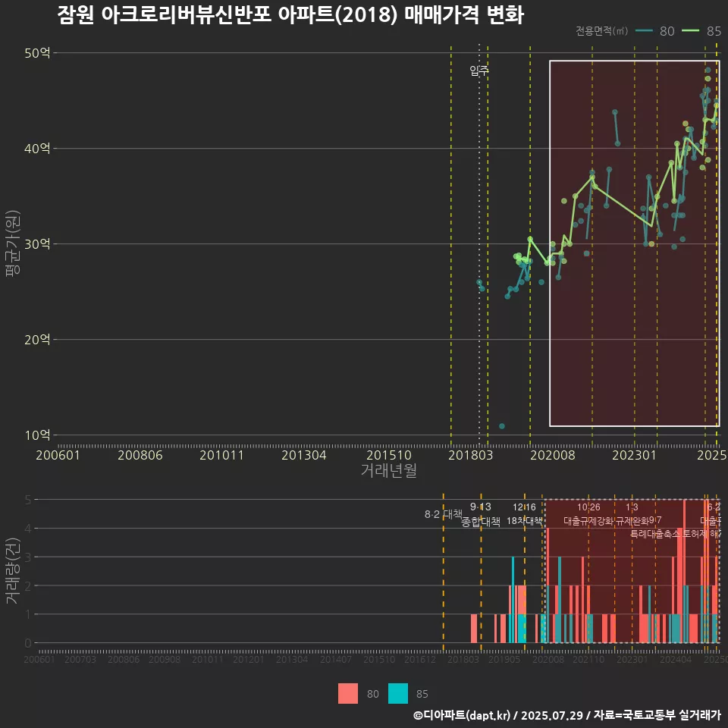Select the green 85 line swatch in top legend
This screenshot has height=728, width=728.
690,30
